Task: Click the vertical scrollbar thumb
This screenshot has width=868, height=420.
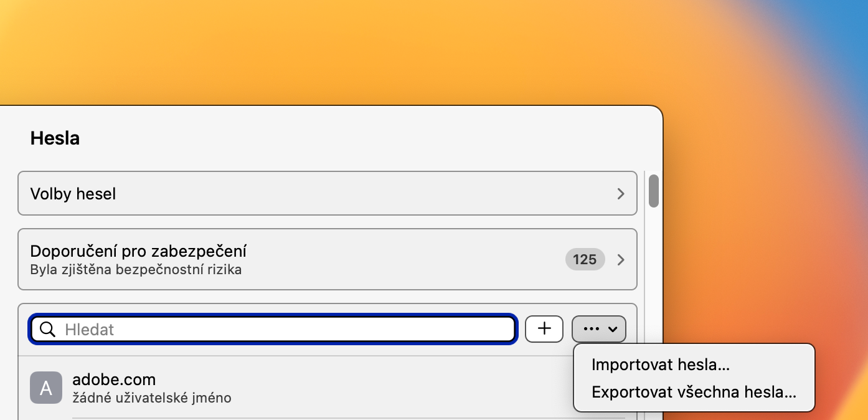Action: pyautogui.click(x=653, y=191)
